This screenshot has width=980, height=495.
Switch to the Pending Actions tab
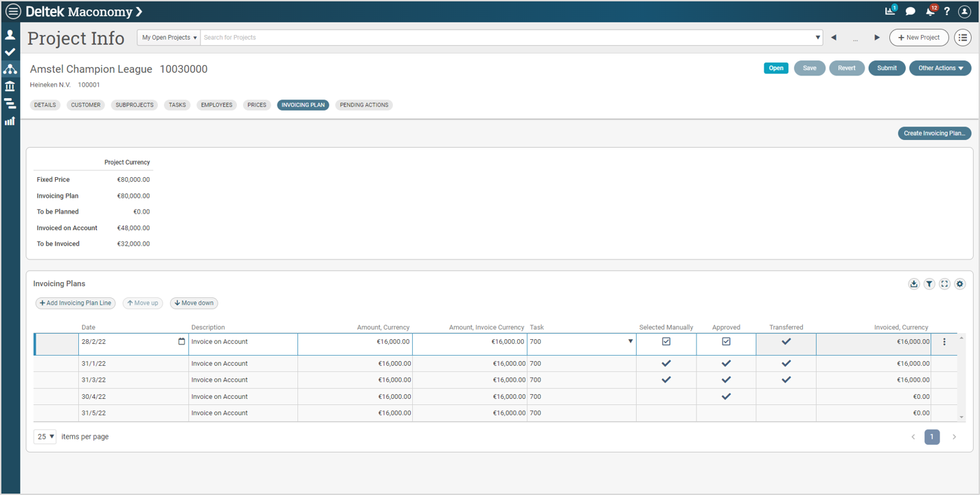pos(364,105)
